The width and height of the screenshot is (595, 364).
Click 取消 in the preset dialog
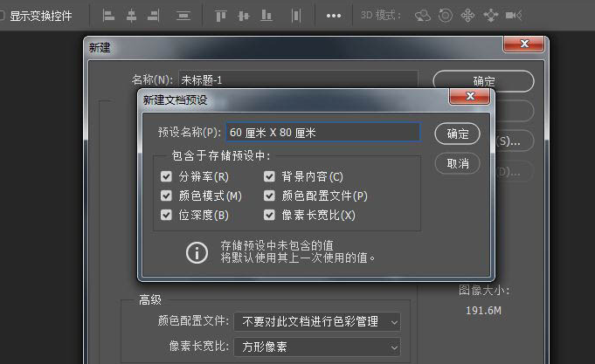(457, 163)
